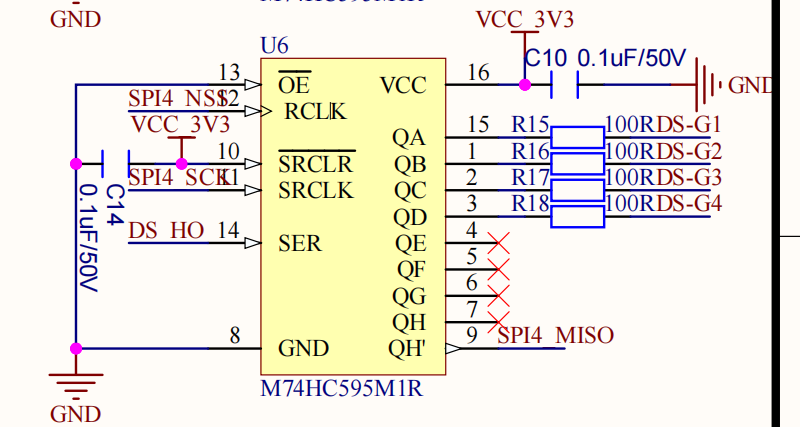Select the magenta junction at GND pin 8 wire
800x427 pixels.
76,348
